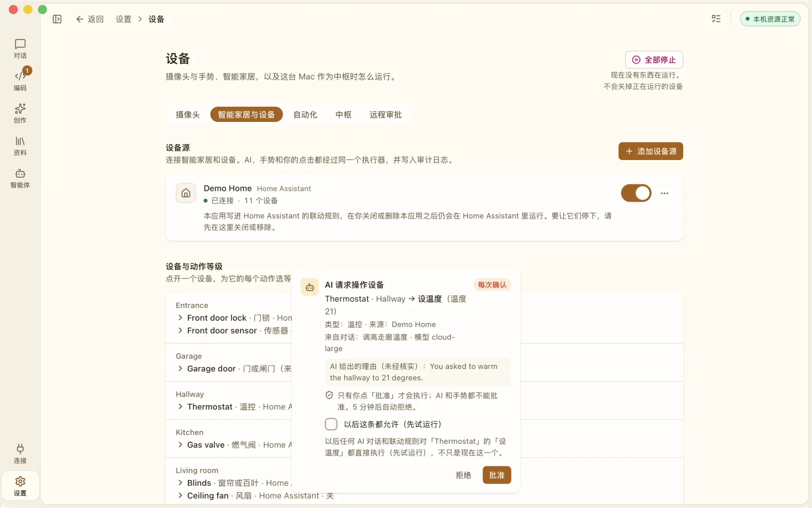The height and width of the screenshot is (508, 812).
Task: Open the 智能体 agents sidebar icon
Action: point(20,178)
